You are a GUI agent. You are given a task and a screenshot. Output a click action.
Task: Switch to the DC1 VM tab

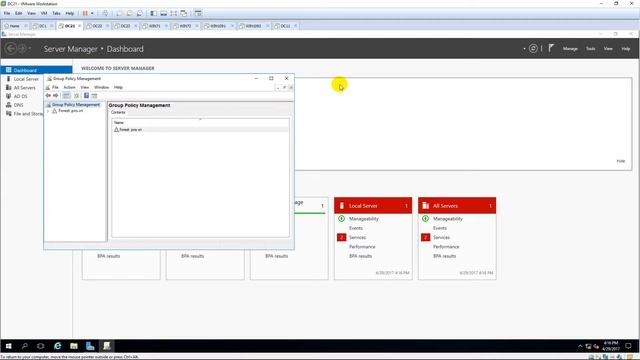(42, 26)
